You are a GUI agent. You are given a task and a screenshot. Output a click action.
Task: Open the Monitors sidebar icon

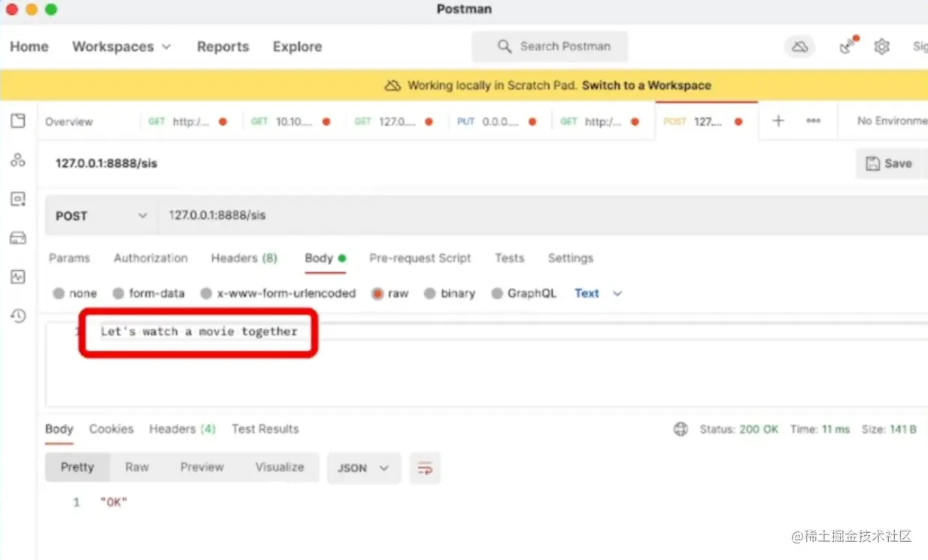(x=18, y=277)
